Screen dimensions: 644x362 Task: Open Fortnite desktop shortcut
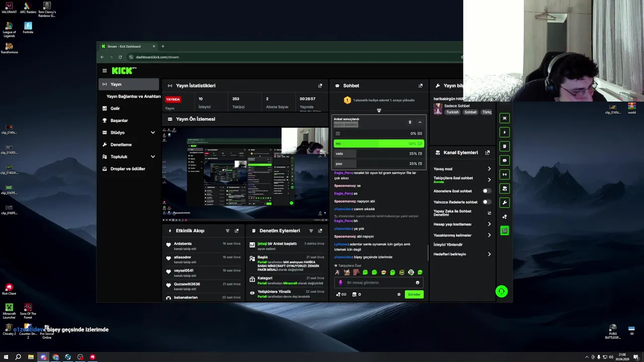tap(28, 28)
